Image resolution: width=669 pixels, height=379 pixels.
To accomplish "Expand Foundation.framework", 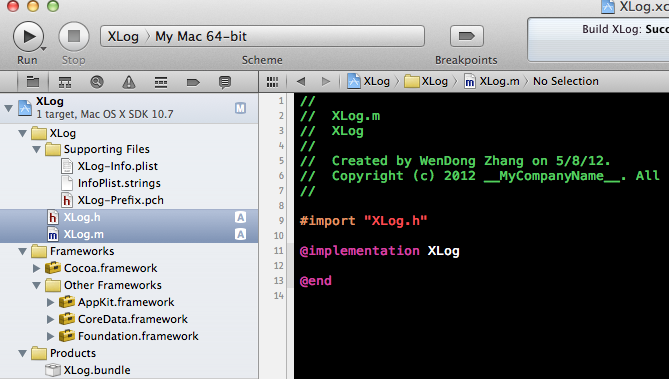I will coord(50,336).
